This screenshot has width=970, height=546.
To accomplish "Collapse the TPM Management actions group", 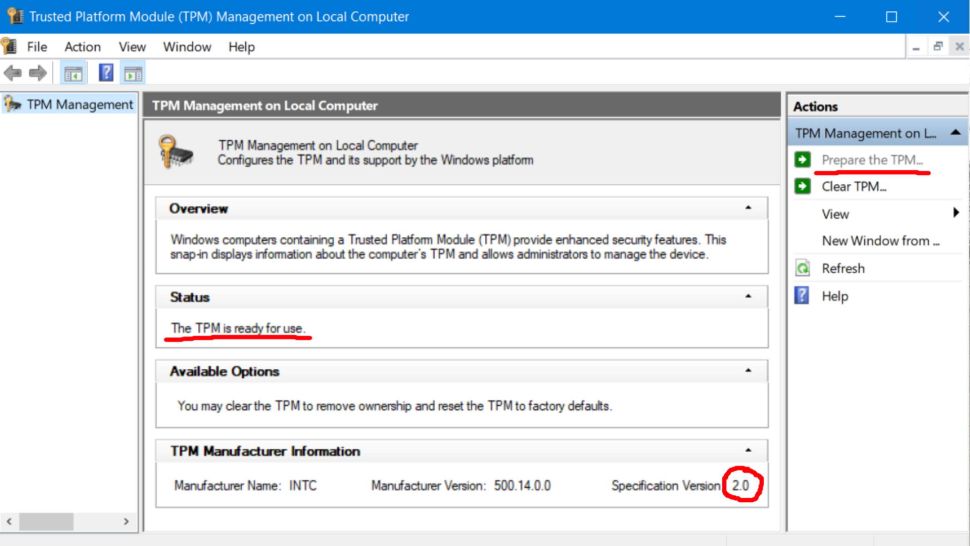I will coord(955,133).
